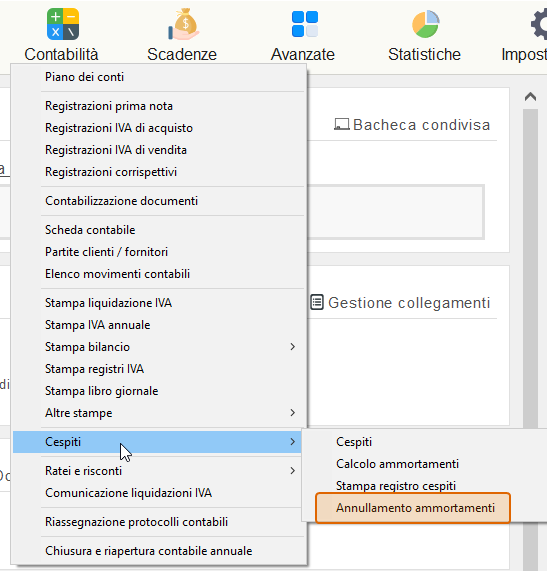This screenshot has height=571, width=547.
Task: Click the Gestione collegamenti heading
Action: [x=409, y=303]
